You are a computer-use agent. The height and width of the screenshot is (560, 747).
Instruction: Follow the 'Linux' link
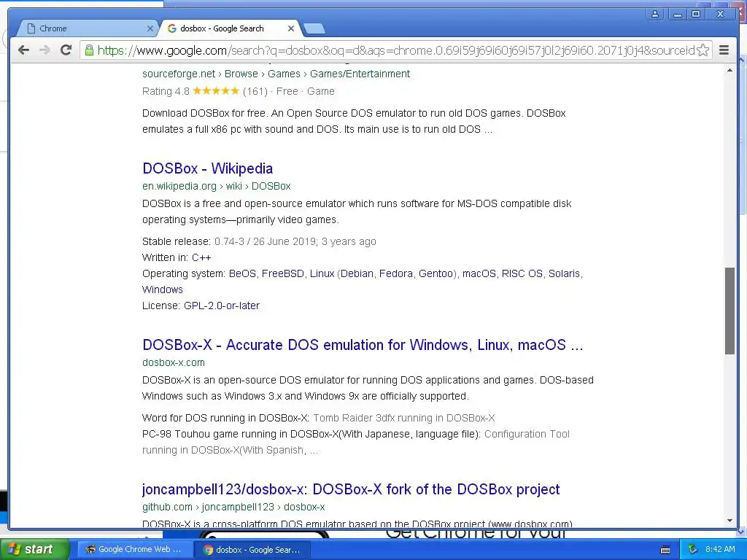pyautogui.click(x=322, y=274)
